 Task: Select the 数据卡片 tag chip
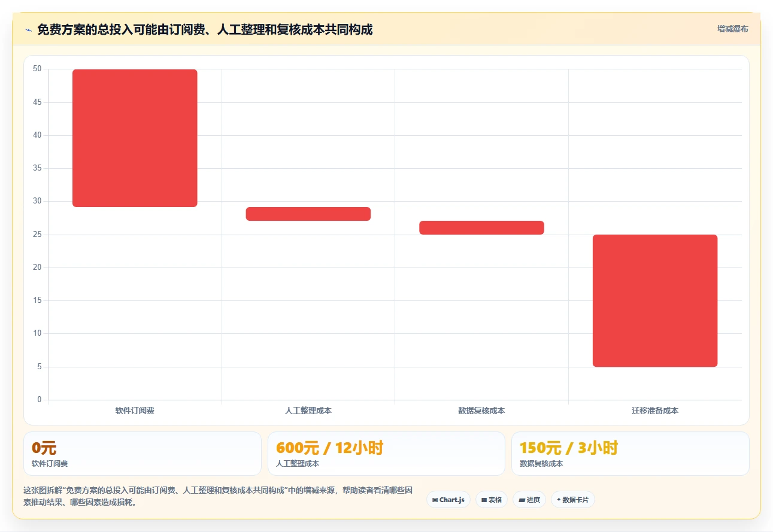[573, 500]
